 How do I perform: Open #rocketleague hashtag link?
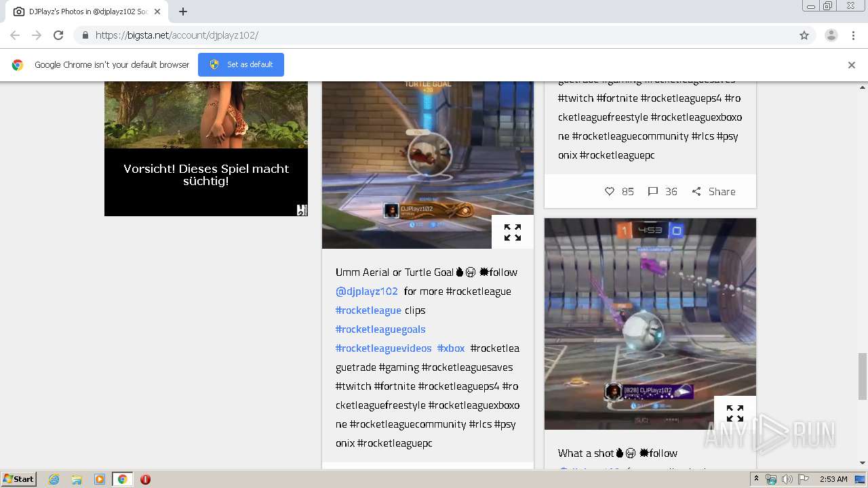pyautogui.click(x=368, y=310)
